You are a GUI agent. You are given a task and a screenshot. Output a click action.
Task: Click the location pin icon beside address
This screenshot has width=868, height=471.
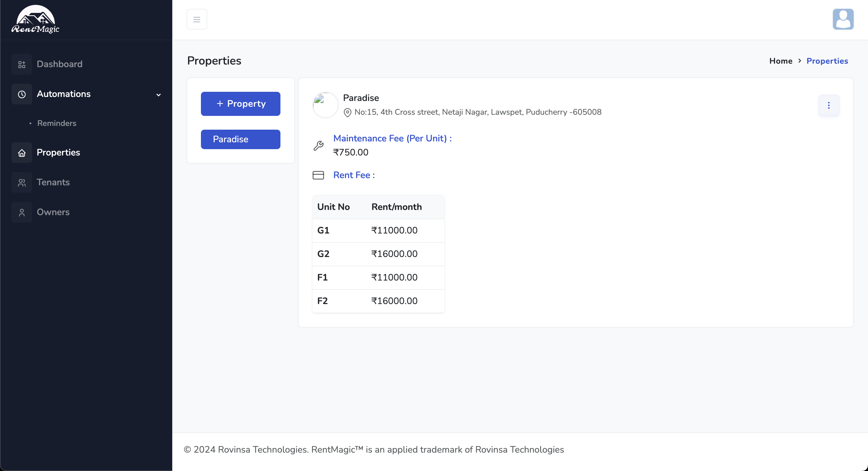pos(347,113)
